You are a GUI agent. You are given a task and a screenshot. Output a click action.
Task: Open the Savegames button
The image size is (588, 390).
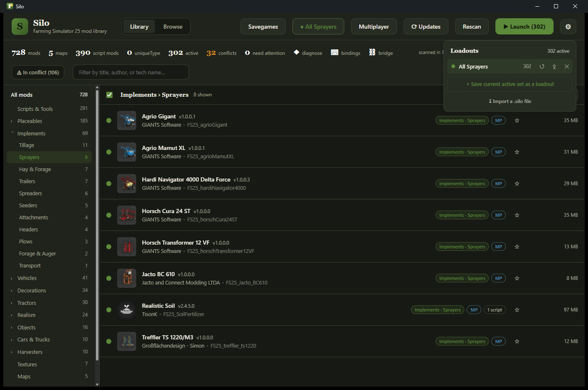(x=263, y=27)
